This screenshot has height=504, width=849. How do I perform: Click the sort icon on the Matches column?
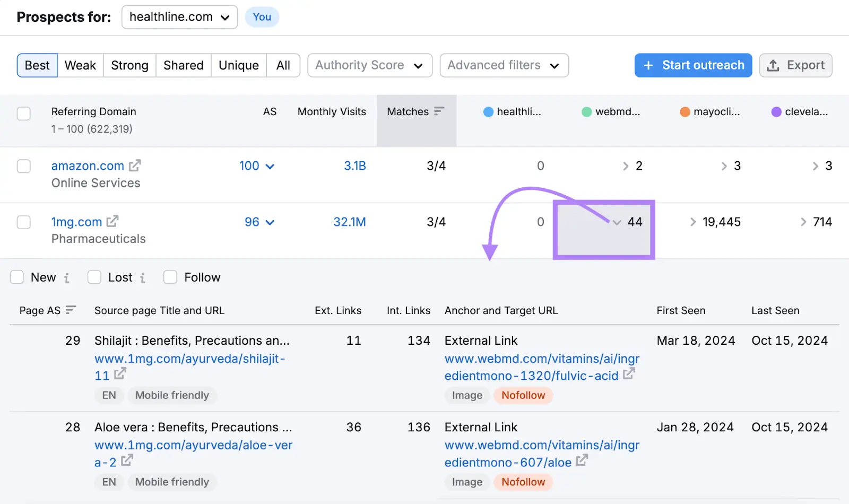pos(439,111)
